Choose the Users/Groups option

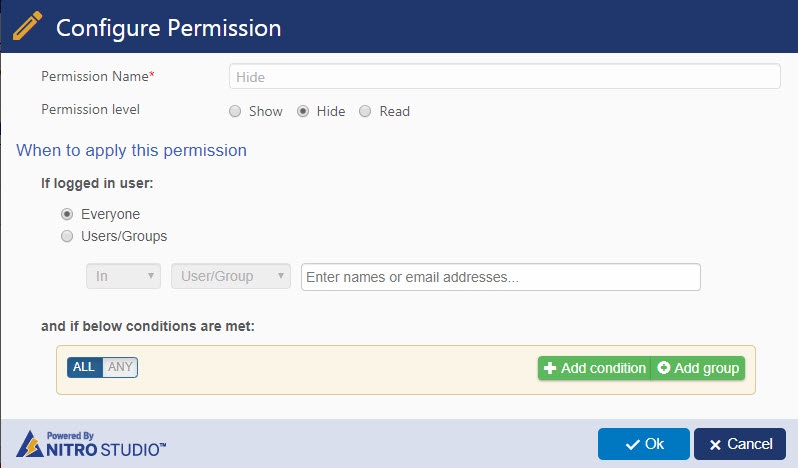(x=67, y=237)
